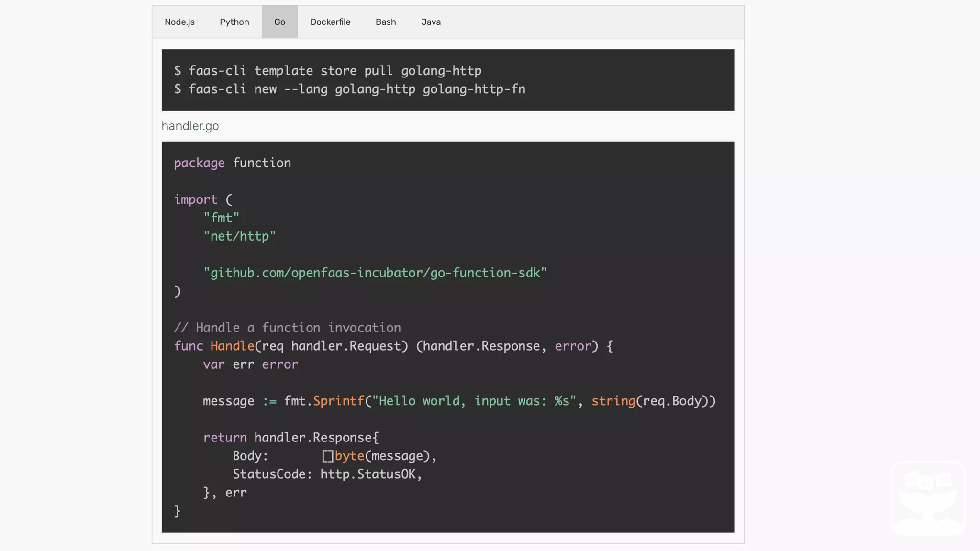
Task: Click the template store pull command line
Action: tap(328, 71)
